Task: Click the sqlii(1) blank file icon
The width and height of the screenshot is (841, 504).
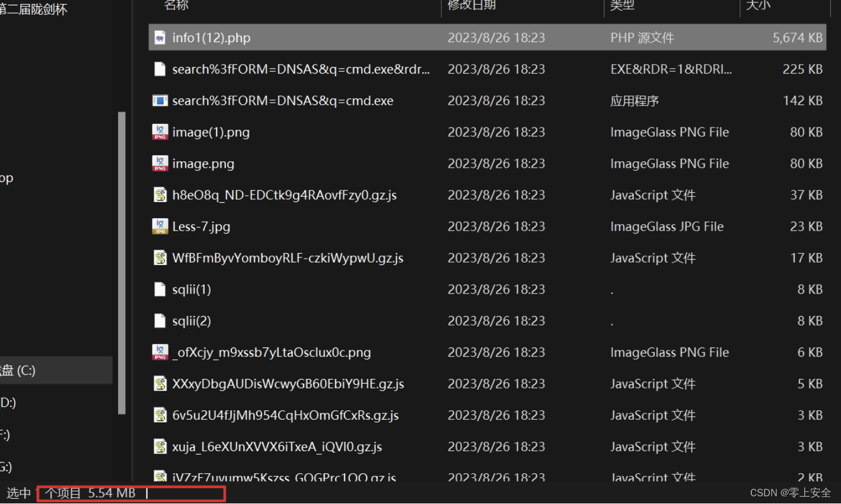Action: (160, 289)
